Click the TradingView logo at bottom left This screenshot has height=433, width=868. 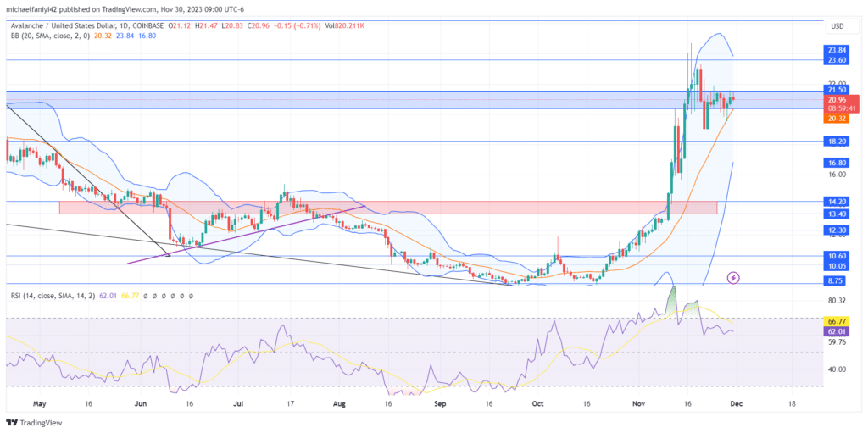(x=34, y=423)
